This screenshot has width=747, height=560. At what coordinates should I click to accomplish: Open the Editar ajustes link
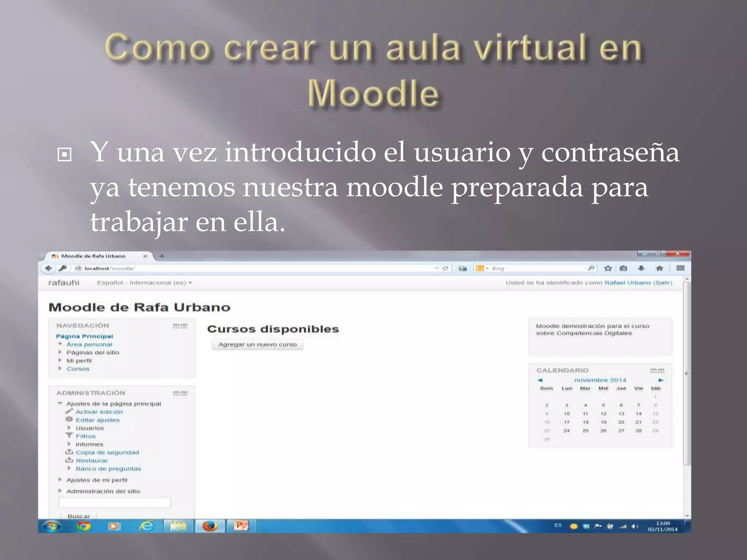pos(98,420)
